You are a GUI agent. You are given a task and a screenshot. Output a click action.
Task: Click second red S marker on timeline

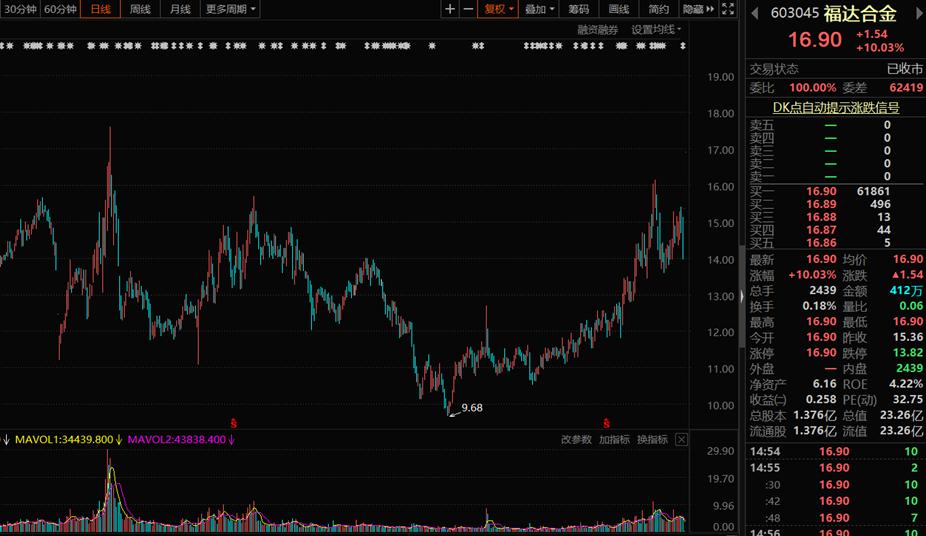[606, 423]
